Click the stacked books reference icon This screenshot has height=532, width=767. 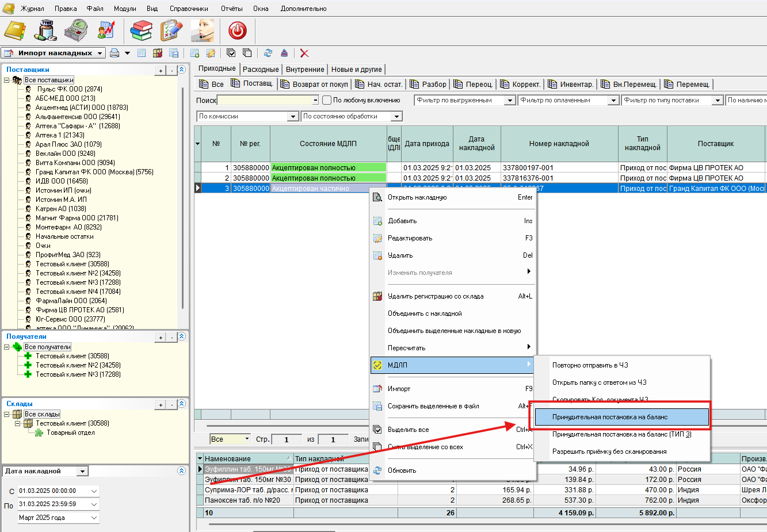coord(141,30)
